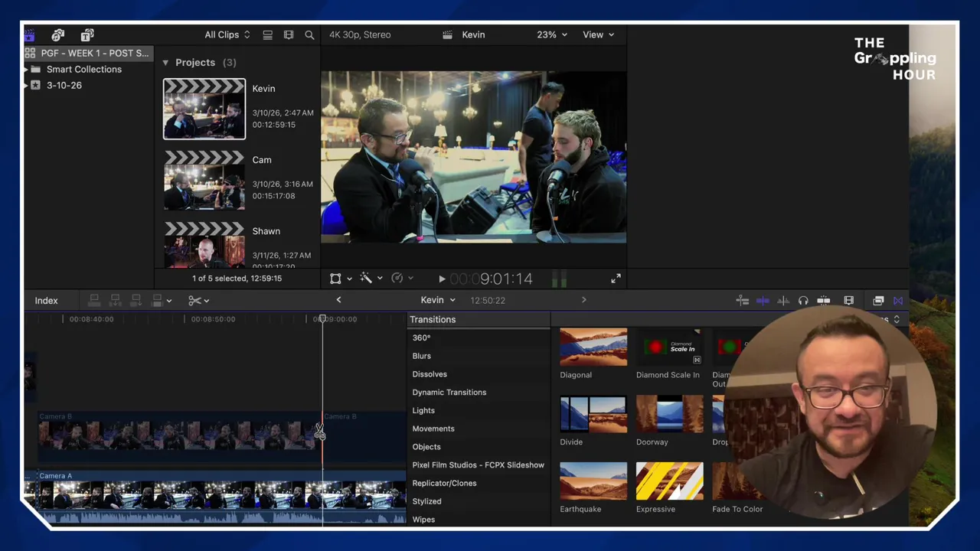Toggle solo headphones icon

coord(803,300)
